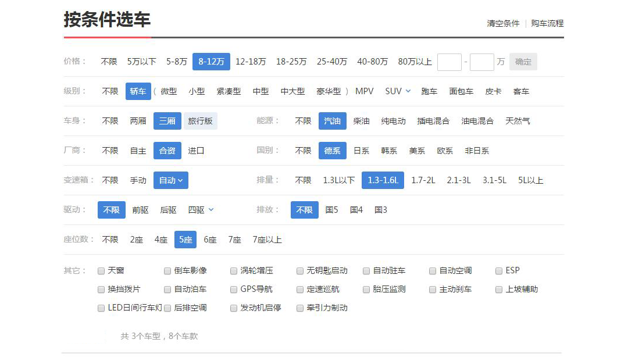Pick the 国5 emission standard
This screenshot has width=628, height=364.
pos(331,210)
